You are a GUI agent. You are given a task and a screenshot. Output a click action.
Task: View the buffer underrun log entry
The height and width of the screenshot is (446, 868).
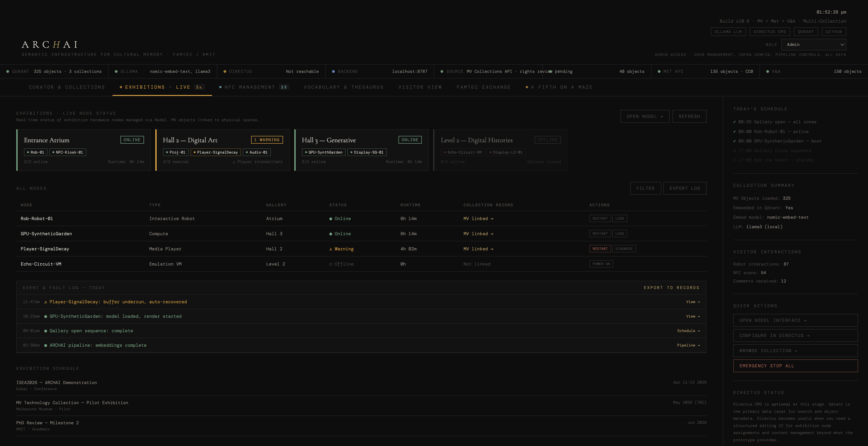(x=692, y=302)
